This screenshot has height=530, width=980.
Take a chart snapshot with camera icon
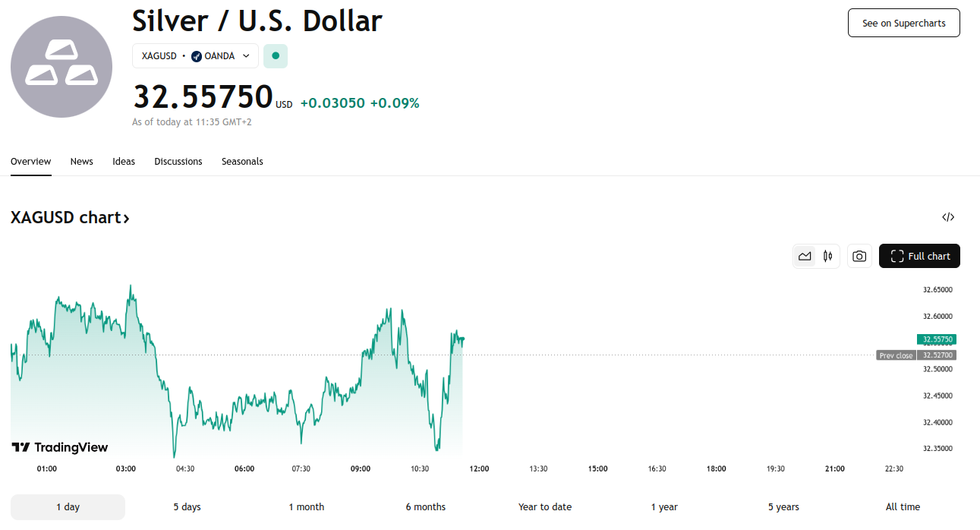(859, 257)
